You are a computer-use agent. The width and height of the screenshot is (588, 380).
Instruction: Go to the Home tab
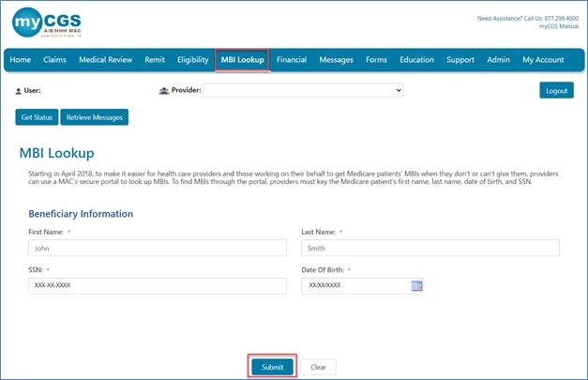coord(21,60)
